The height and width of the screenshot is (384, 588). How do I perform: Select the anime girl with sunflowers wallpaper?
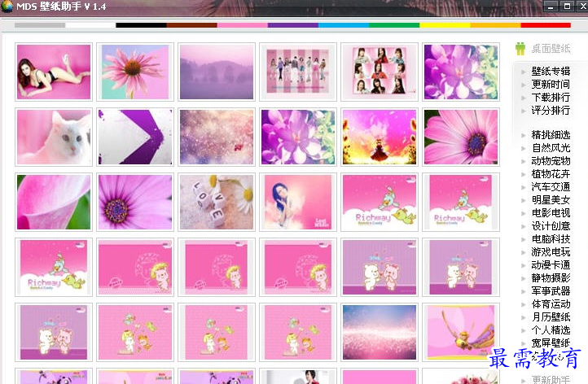point(380,137)
